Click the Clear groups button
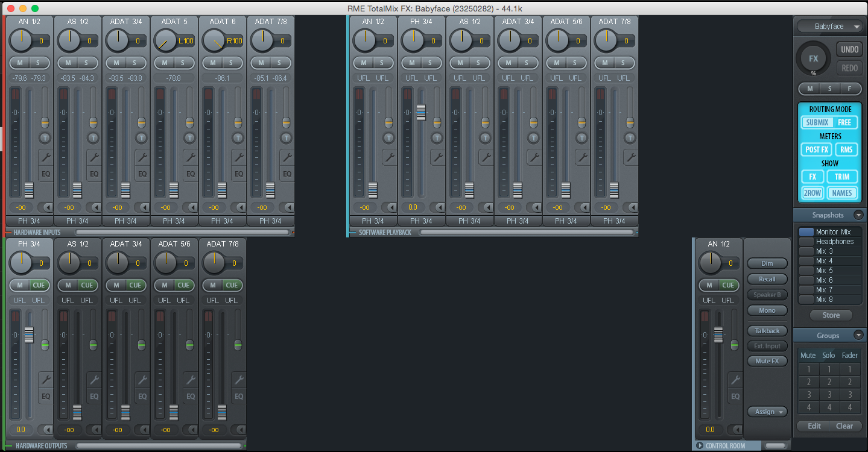The width and height of the screenshot is (868, 452). 844,426
